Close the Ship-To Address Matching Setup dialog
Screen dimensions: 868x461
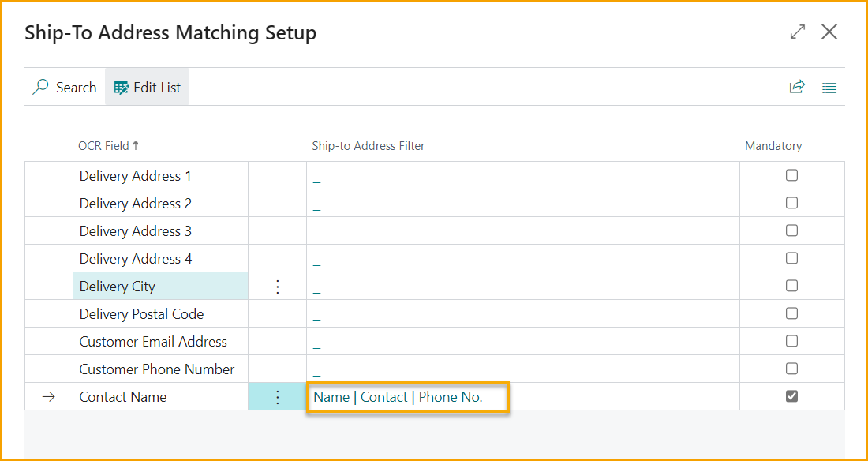click(x=829, y=32)
